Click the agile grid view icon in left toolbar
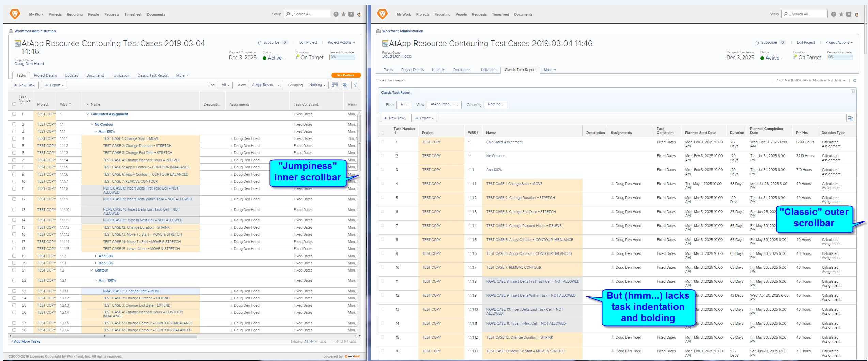Viewport: 868px width, 361px height. coord(335,85)
